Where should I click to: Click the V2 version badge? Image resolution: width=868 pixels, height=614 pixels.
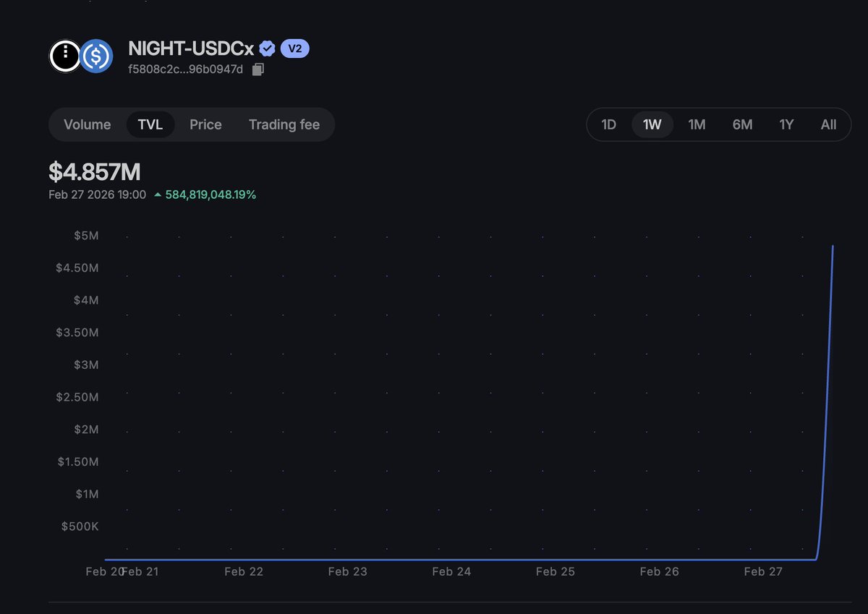point(295,48)
